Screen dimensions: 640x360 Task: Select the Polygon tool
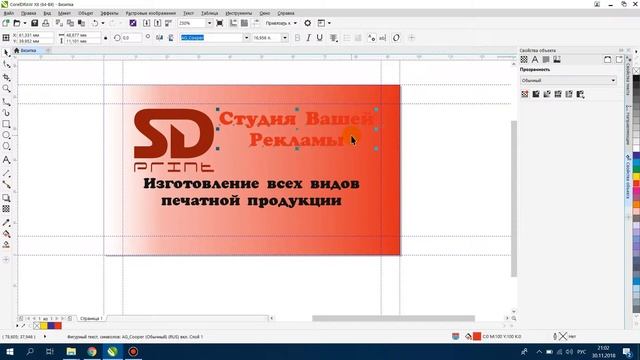(x=7, y=147)
